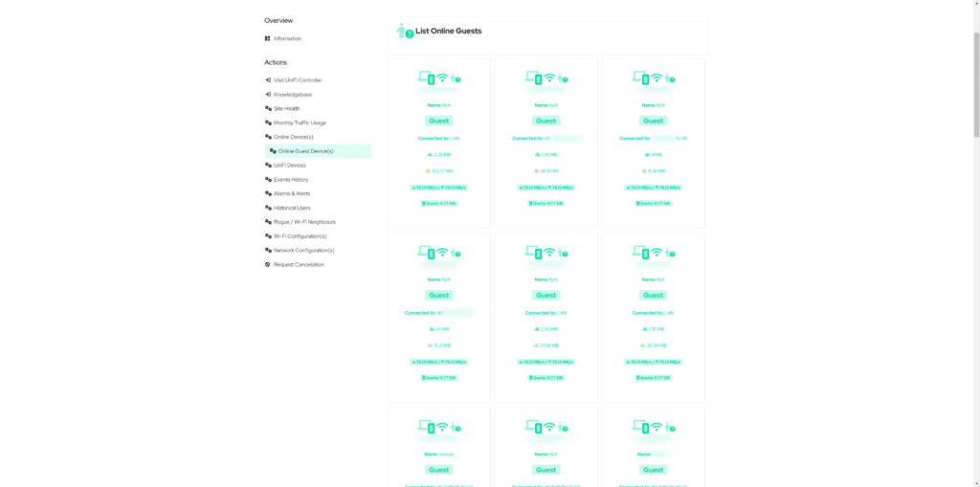Click the Guest badge on the 4 MB card

[653, 121]
